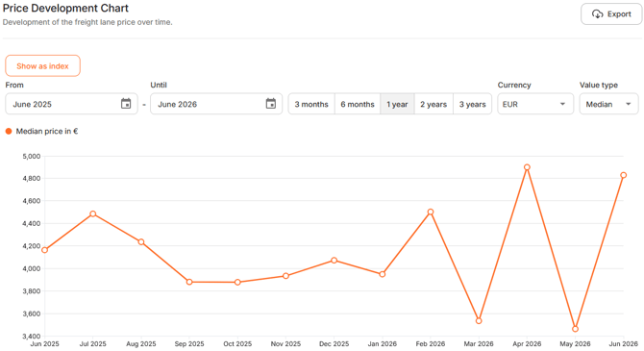Select the 2 years range
The width and height of the screenshot is (644, 351).
(433, 104)
